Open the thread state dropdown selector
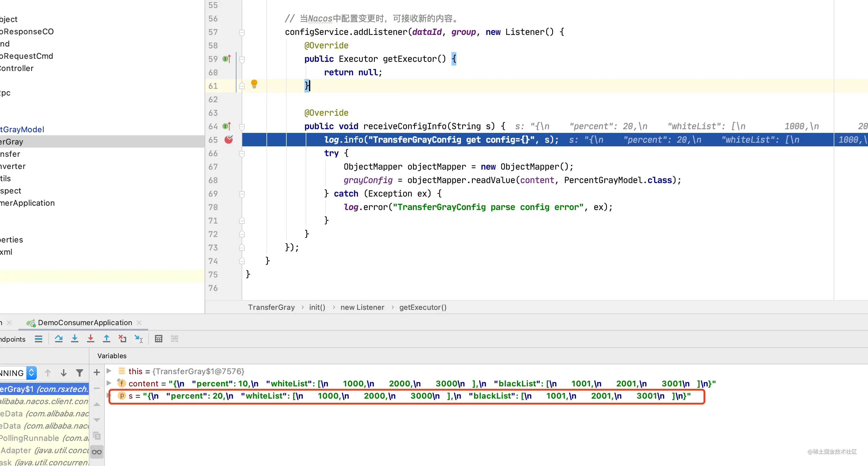This screenshot has width=868, height=466. pyautogui.click(x=31, y=373)
